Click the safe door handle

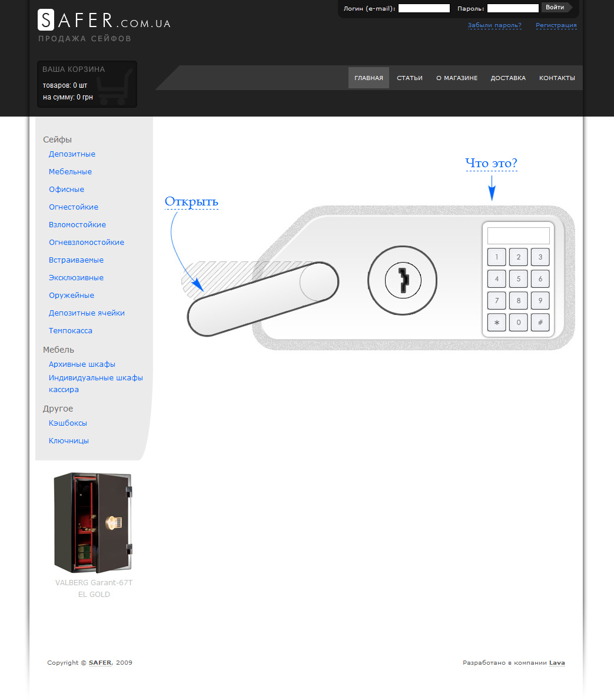point(263,298)
